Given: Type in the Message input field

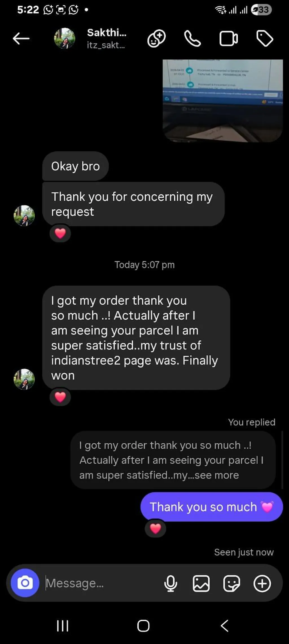Looking at the screenshot, I should pyautogui.click(x=102, y=583).
